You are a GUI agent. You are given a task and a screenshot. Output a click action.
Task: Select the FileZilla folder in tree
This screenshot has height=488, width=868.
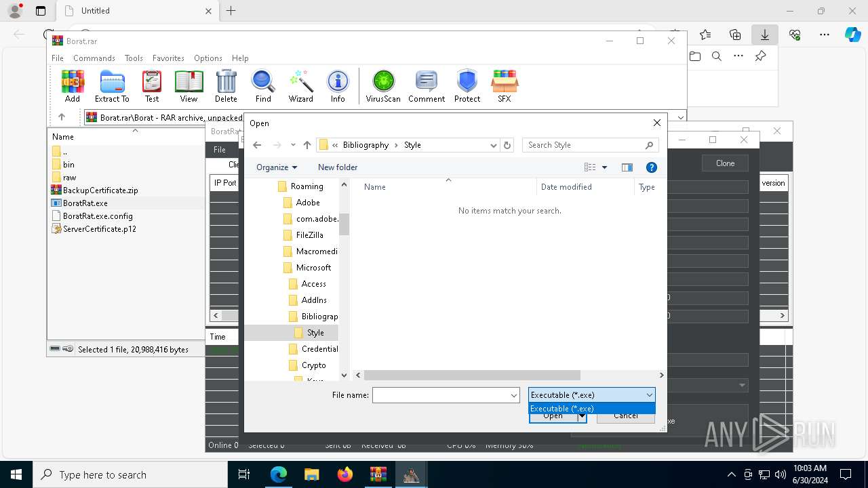309,235
